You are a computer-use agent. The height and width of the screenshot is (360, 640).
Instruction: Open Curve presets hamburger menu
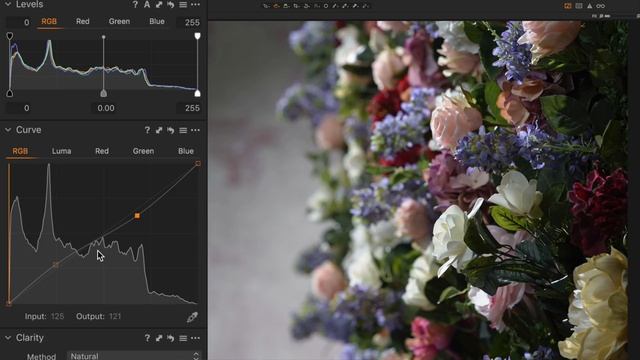pos(183,130)
